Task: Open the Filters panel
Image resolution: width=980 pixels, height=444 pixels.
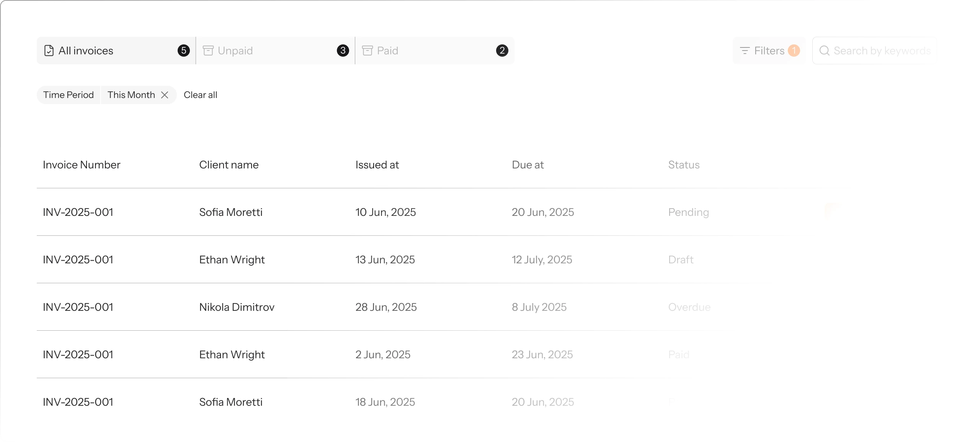Action: pyautogui.click(x=769, y=51)
